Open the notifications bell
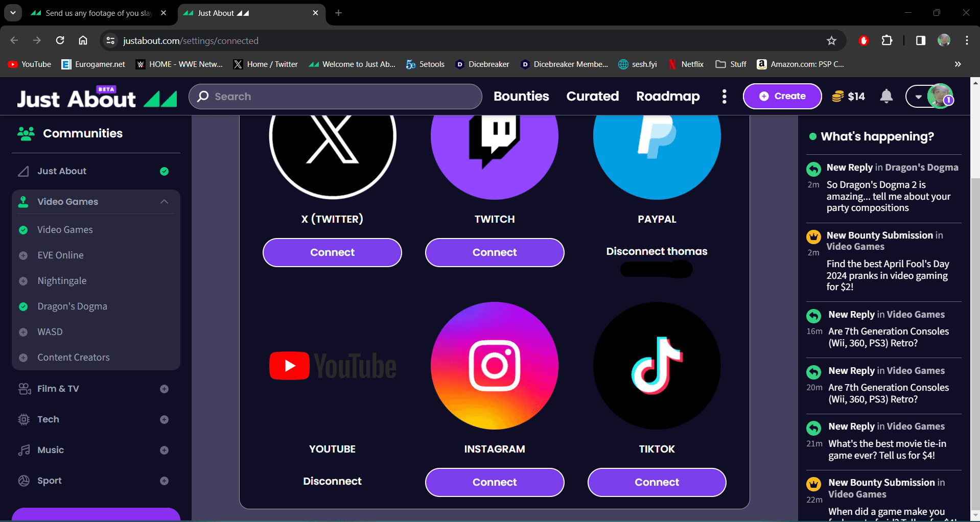This screenshot has height=522, width=980. 886,96
